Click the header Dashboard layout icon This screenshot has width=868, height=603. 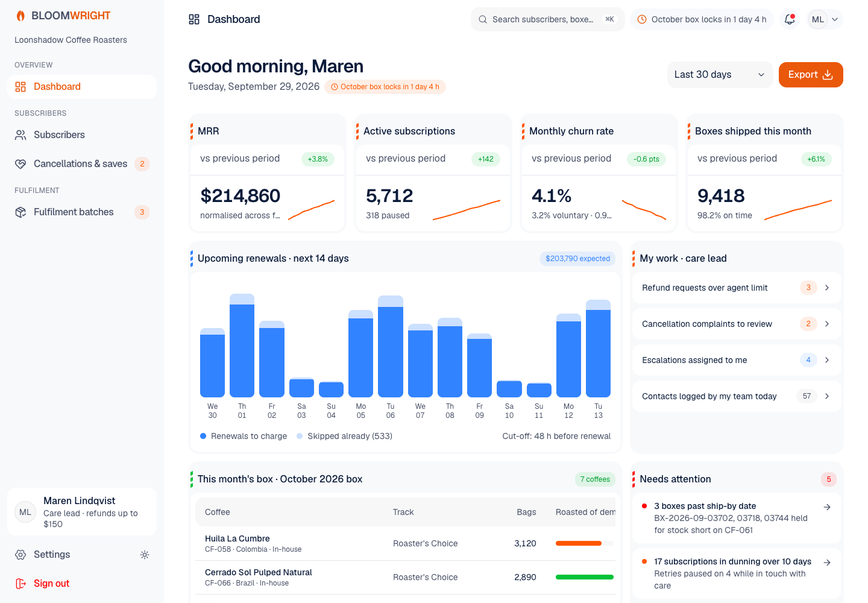click(194, 19)
